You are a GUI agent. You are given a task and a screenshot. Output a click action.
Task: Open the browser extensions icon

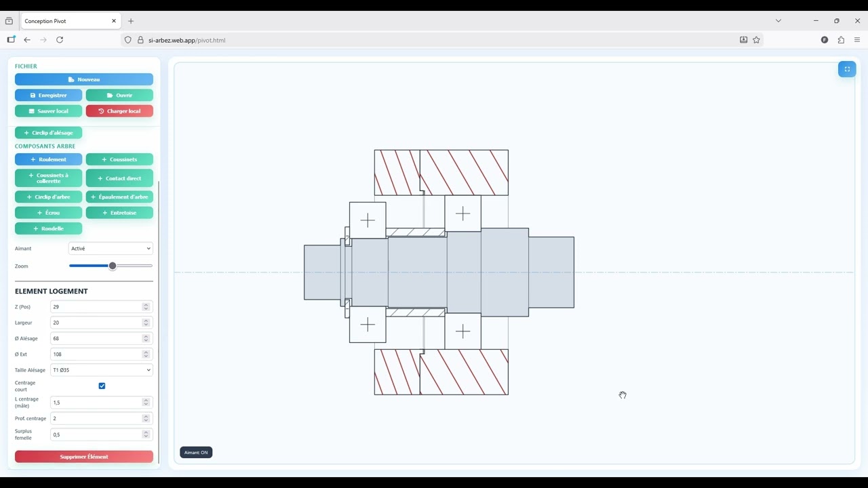(841, 40)
